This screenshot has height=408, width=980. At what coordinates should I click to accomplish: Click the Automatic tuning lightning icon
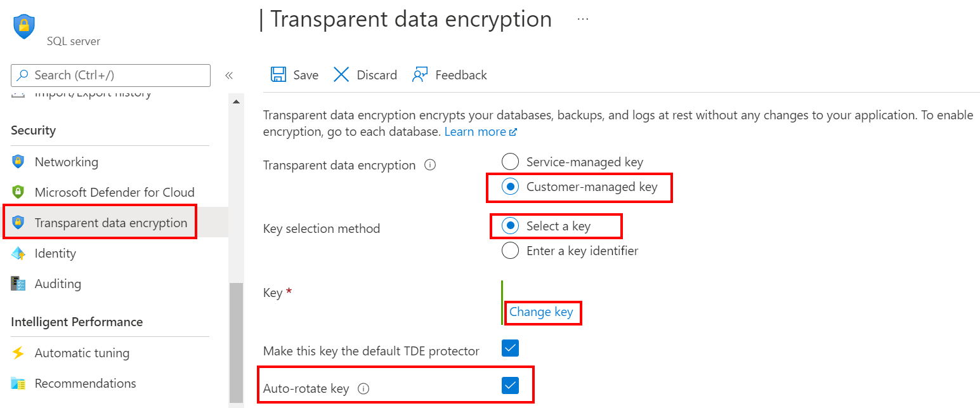pyautogui.click(x=18, y=353)
